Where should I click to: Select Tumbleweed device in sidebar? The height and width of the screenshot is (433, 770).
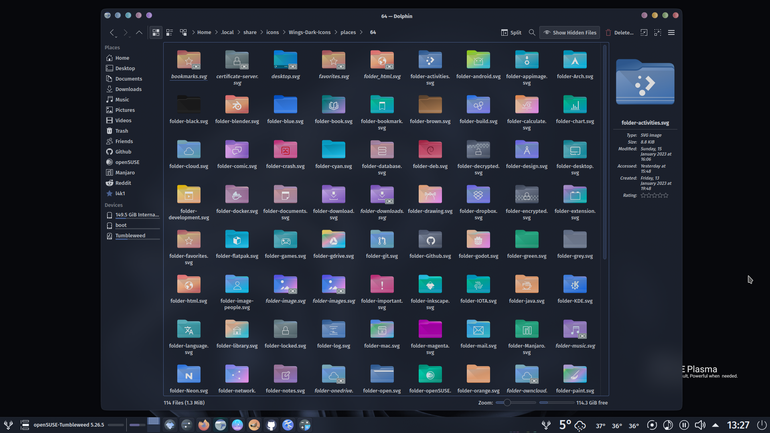131,236
